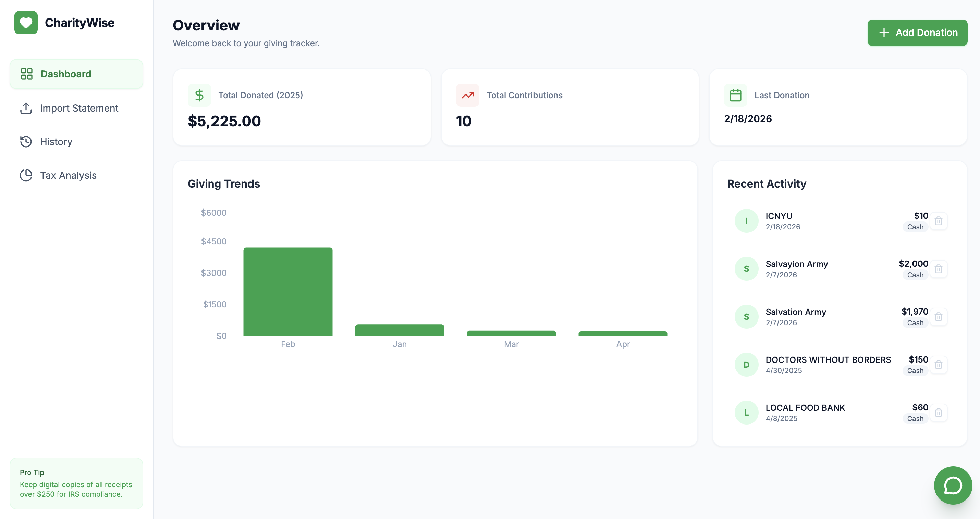Click the January bar in the chart

(399, 330)
